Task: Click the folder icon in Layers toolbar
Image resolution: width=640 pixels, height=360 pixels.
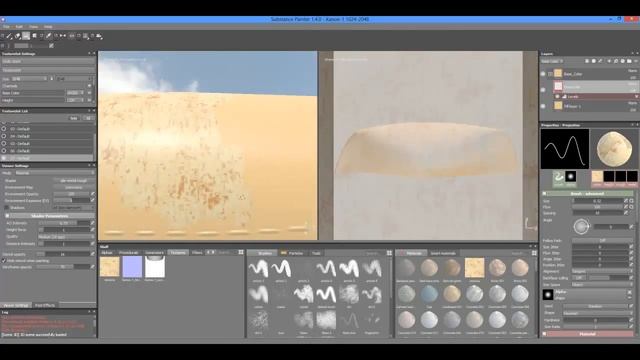Action: pos(629,61)
